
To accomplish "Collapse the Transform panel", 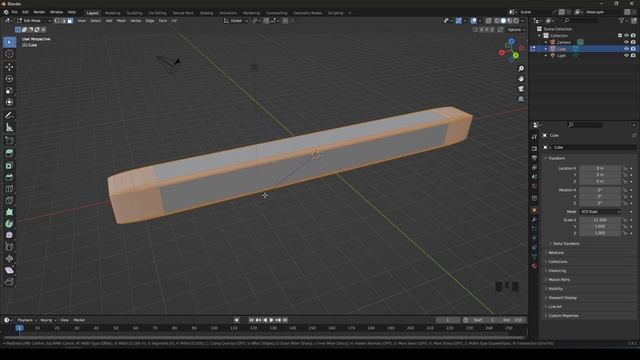I will click(x=556, y=158).
